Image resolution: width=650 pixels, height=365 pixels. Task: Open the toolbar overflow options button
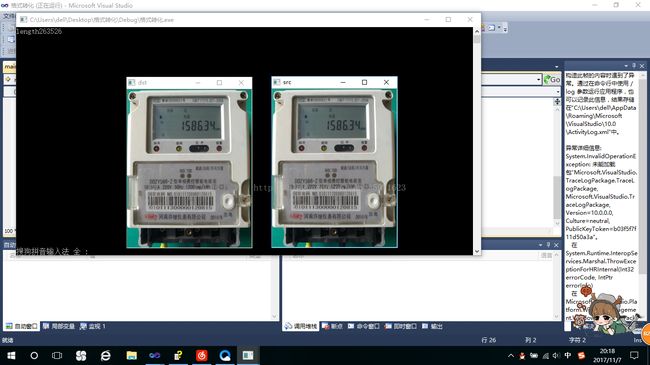pos(505,29)
